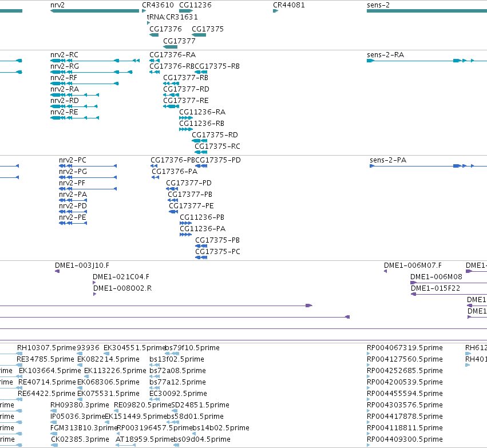
Task: Select the CG11236-RA transcript label
Action: point(203,112)
